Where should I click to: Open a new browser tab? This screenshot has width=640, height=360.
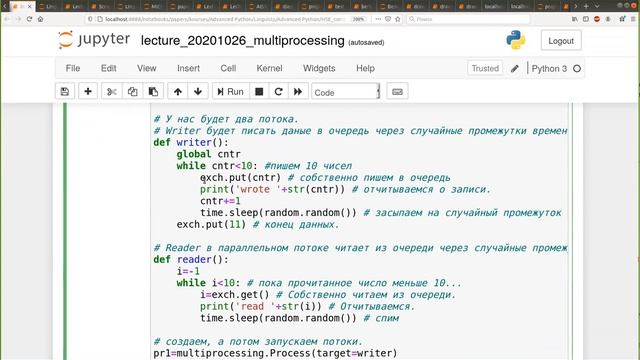click(x=586, y=6)
